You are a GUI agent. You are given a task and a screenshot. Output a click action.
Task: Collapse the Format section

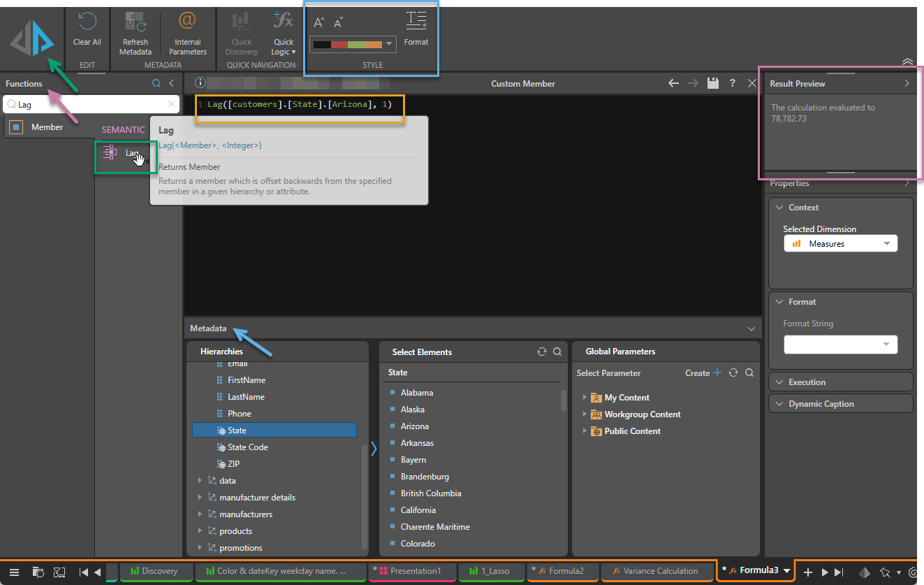(x=779, y=302)
